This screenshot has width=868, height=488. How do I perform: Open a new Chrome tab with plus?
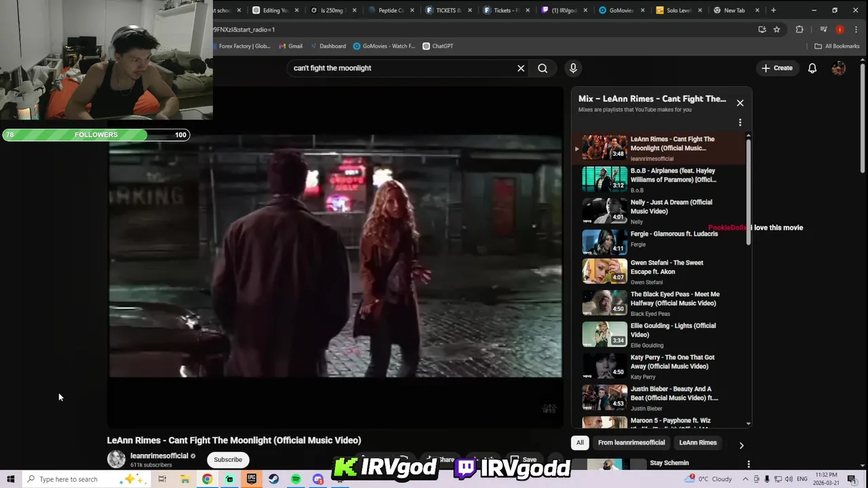tap(773, 10)
